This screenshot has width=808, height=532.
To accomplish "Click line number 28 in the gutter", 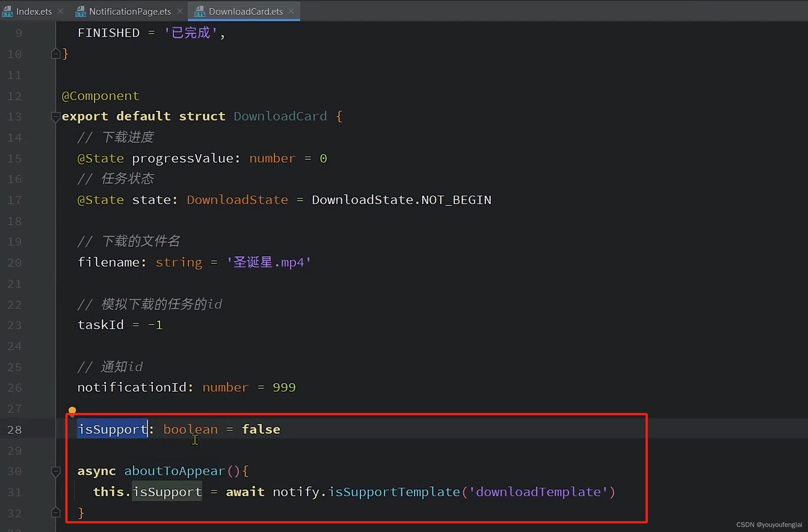I will 14,430.
